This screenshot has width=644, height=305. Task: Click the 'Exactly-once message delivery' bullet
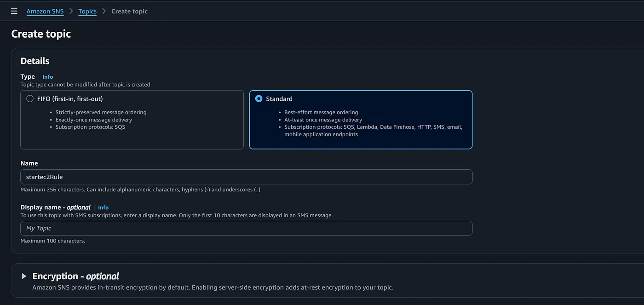pyautogui.click(x=94, y=120)
